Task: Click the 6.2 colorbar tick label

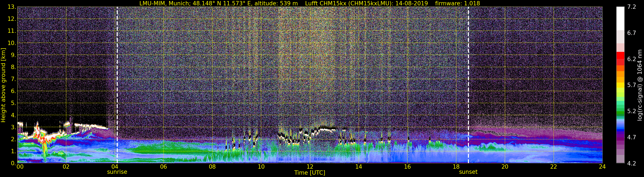Action: click(632, 59)
